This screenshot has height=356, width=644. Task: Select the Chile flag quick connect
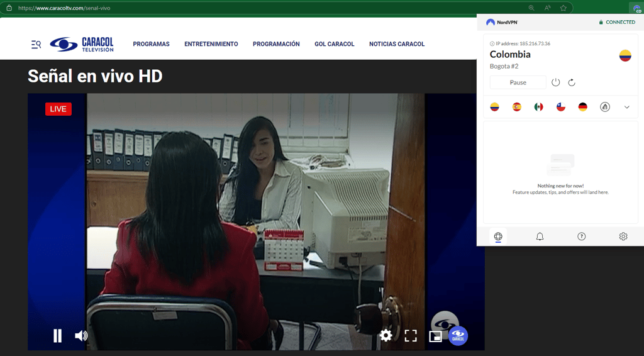(560, 107)
